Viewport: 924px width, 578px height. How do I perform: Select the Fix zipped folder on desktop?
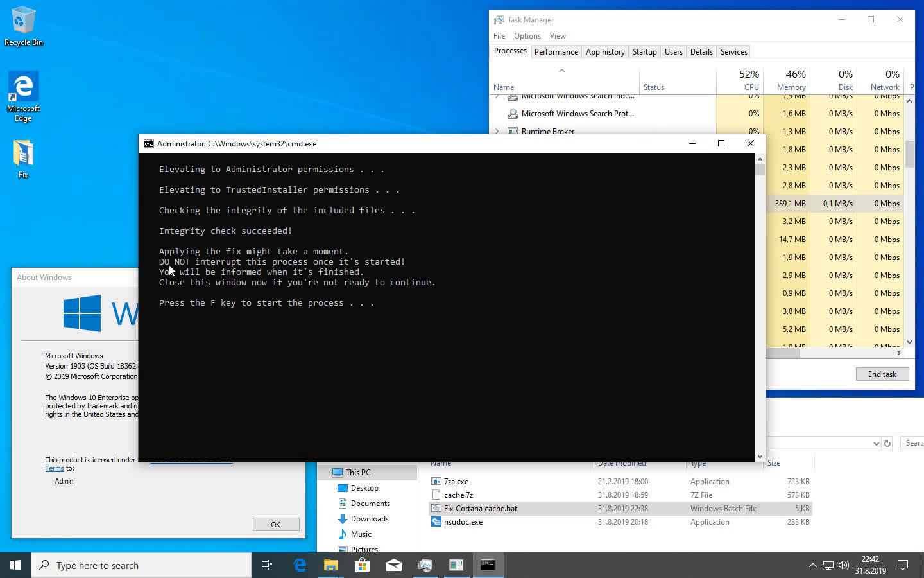pyautogui.click(x=23, y=159)
